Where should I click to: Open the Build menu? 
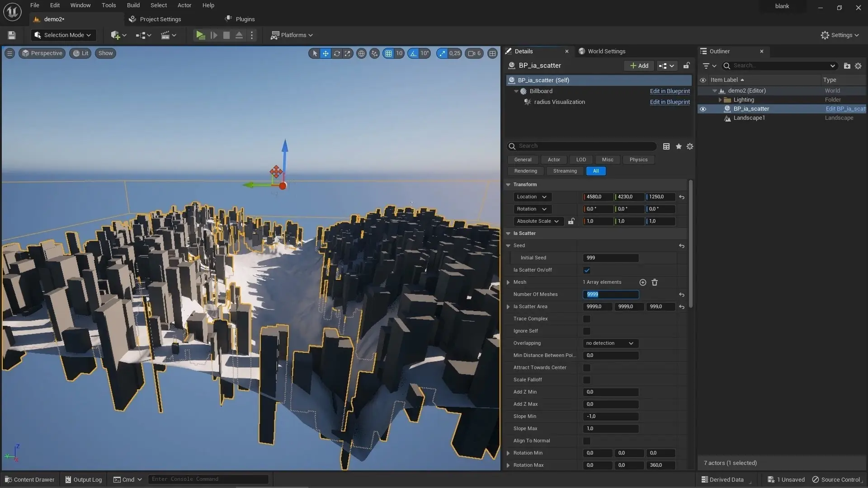point(133,5)
